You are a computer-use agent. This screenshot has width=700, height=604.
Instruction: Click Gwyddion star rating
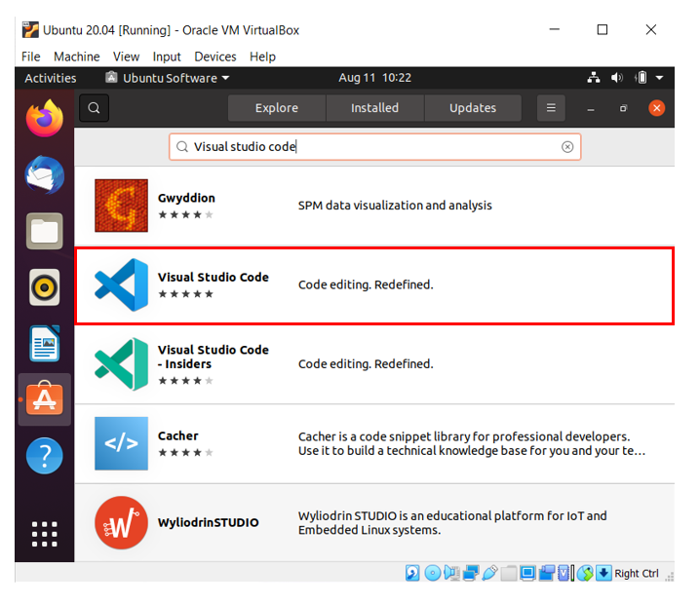click(185, 215)
